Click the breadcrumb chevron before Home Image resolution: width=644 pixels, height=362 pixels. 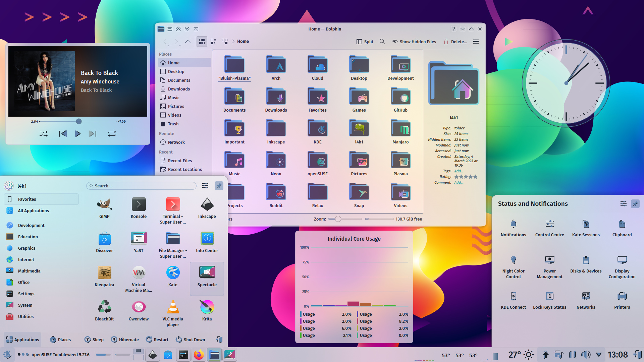coord(233,42)
